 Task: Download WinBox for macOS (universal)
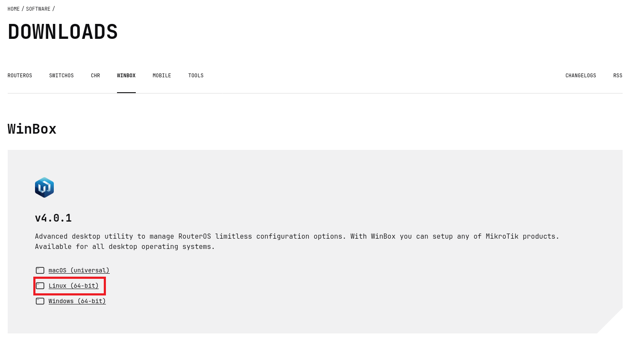coord(79,270)
